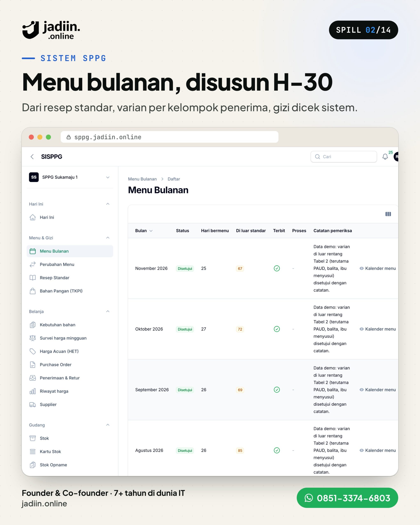Click the Hari Ini home icon
The image size is (420, 525).
(x=33, y=217)
